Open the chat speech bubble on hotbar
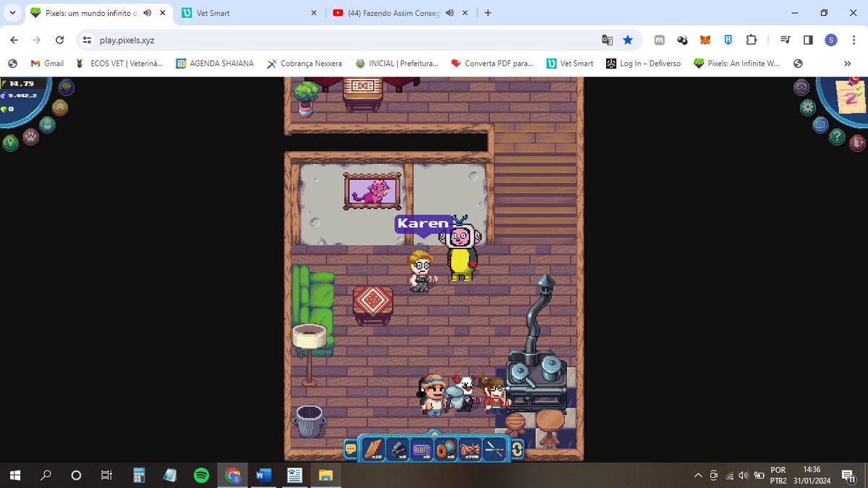 coord(351,450)
